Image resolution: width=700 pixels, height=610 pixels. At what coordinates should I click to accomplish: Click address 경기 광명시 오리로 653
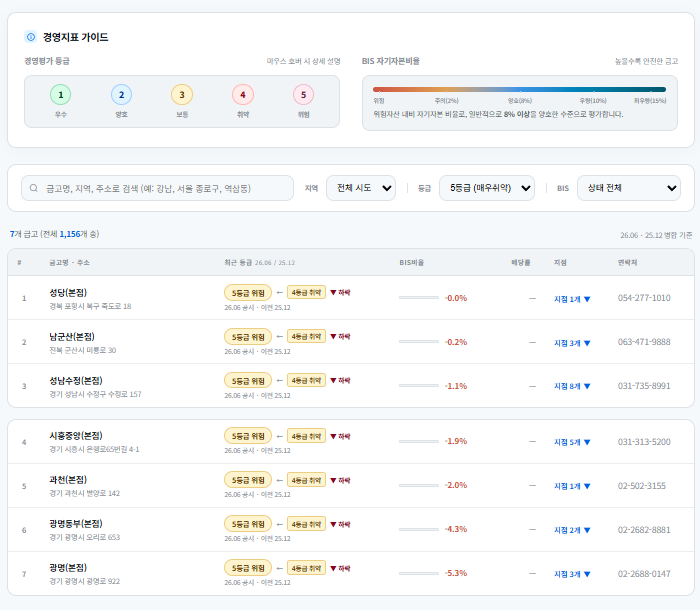coord(84,537)
